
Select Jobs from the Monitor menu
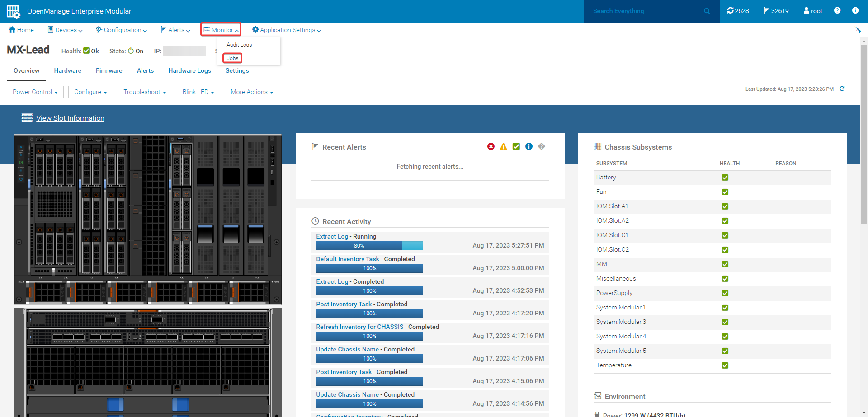[x=232, y=58]
